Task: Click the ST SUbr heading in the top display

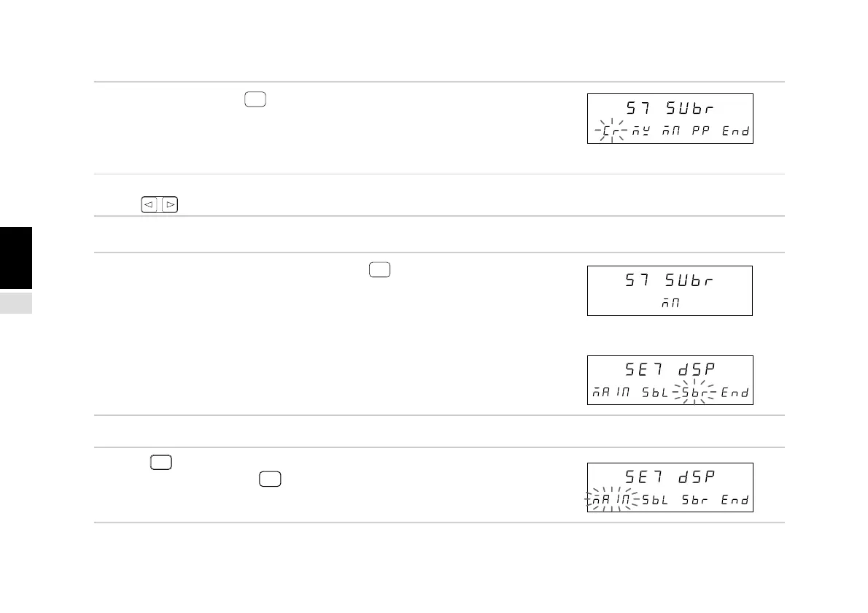Action: (670, 109)
